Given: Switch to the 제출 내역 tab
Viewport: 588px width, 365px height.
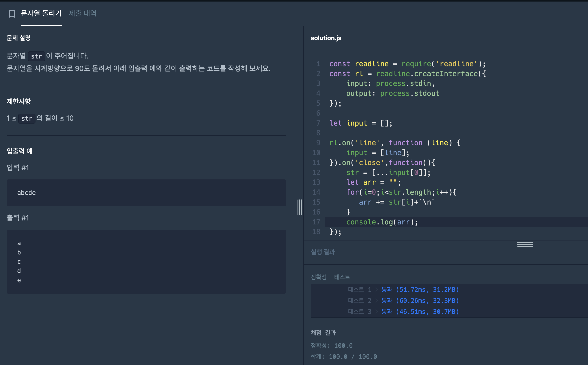Looking at the screenshot, I should [x=82, y=13].
